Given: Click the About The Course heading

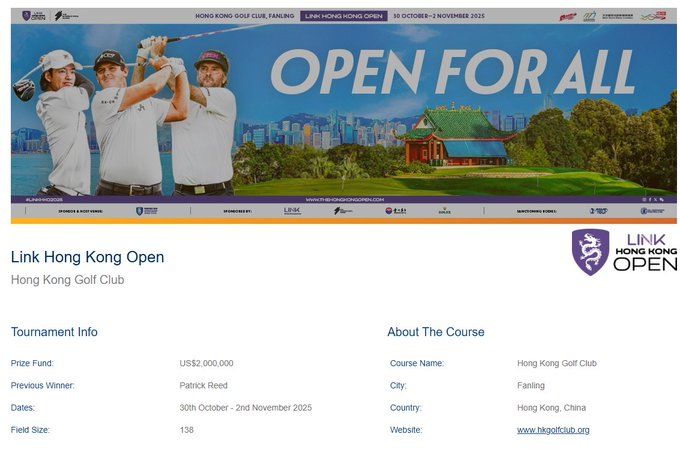Looking at the screenshot, I should [x=436, y=332].
